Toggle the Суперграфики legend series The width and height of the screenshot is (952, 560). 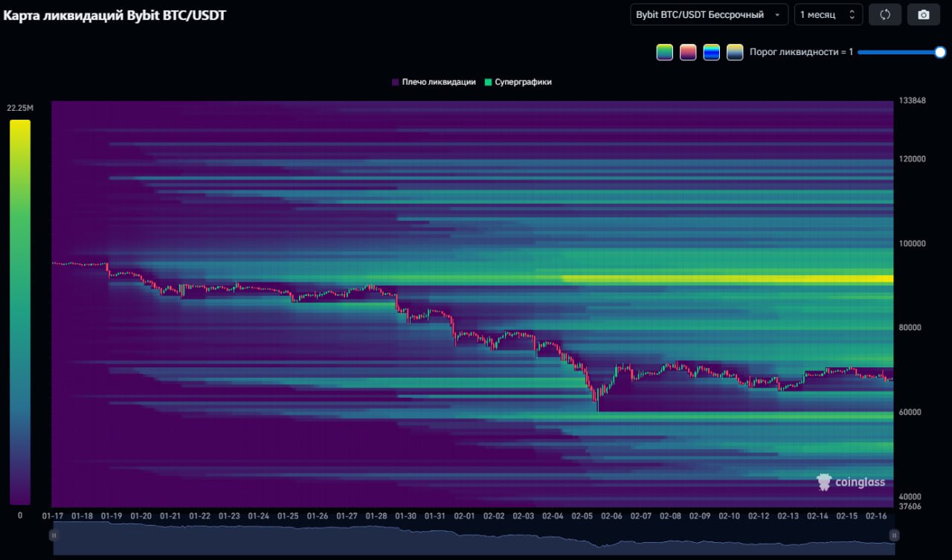pyautogui.click(x=518, y=82)
